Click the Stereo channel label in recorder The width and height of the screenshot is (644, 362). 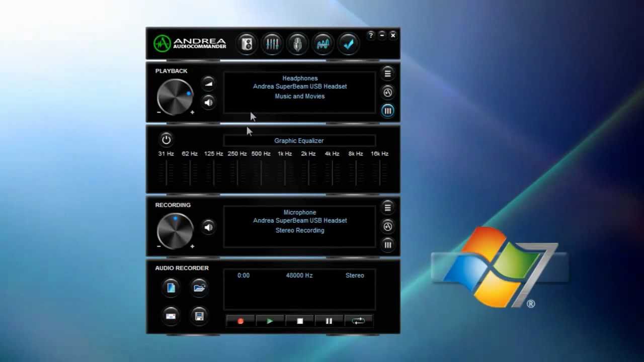tap(355, 276)
